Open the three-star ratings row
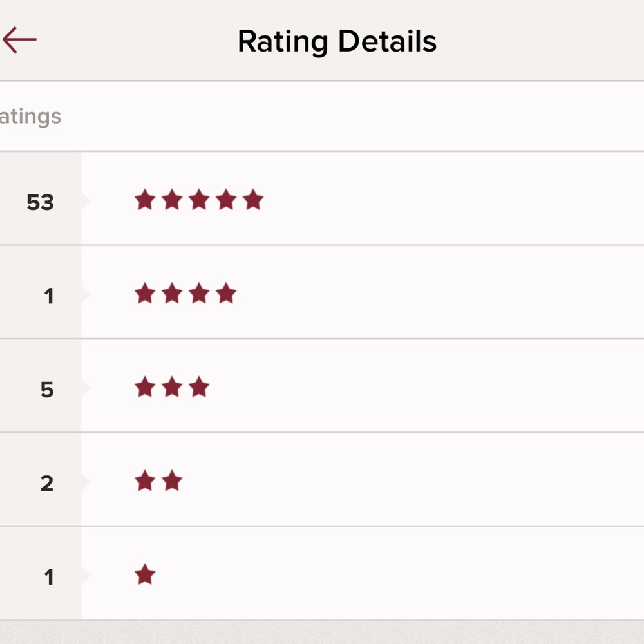 [322, 386]
